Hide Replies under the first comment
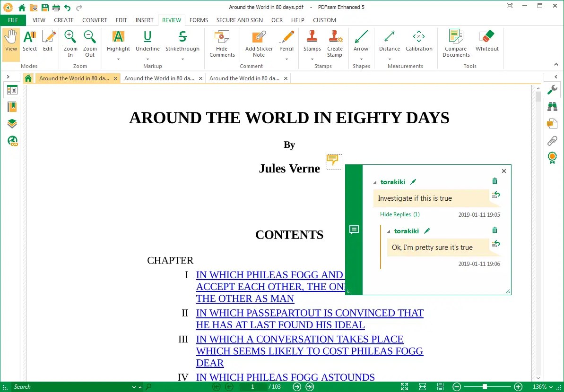The width and height of the screenshot is (564, 392). point(399,214)
